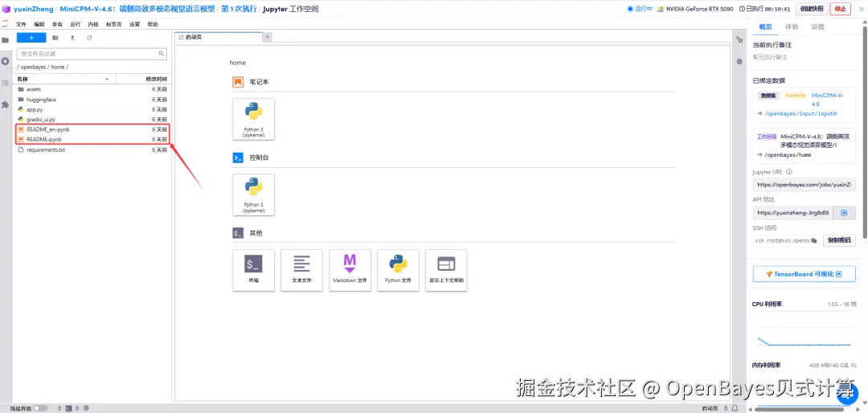
Task: Open the 编辑 menu
Action: tap(39, 24)
